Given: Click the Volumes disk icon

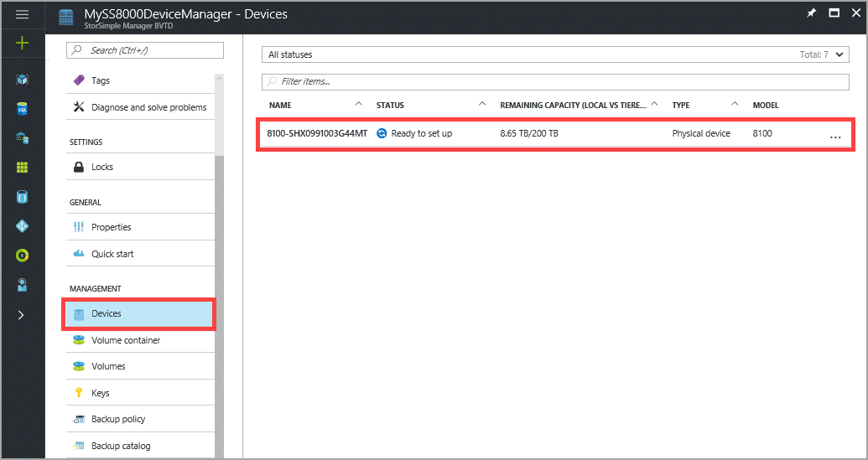Looking at the screenshot, I should click(79, 366).
